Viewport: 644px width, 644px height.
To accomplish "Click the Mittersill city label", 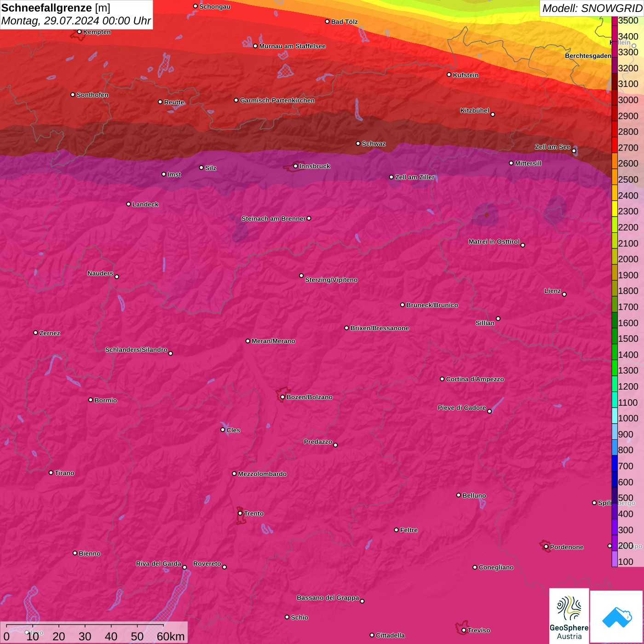I will pos(528,163).
